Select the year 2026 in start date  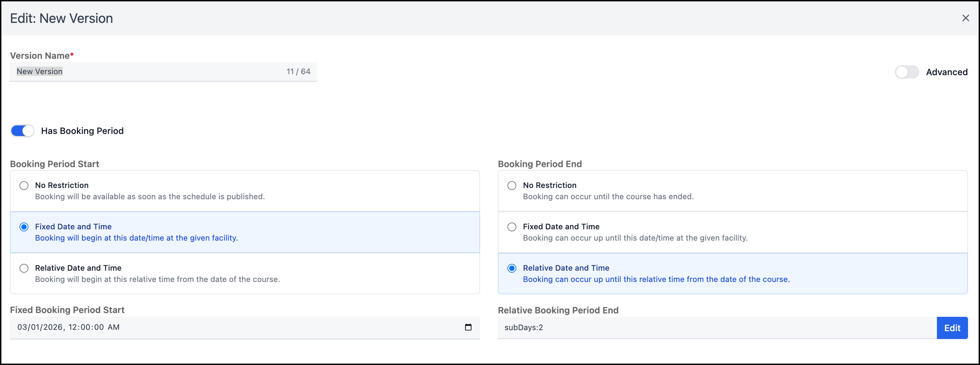pos(53,327)
